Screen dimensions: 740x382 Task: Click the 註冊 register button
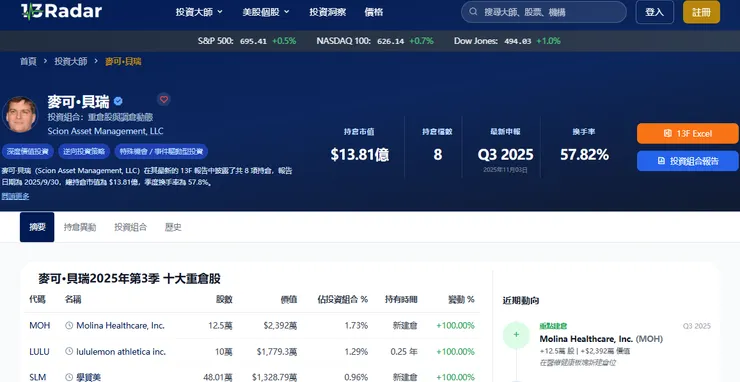pyautogui.click(x=701, y=12)
